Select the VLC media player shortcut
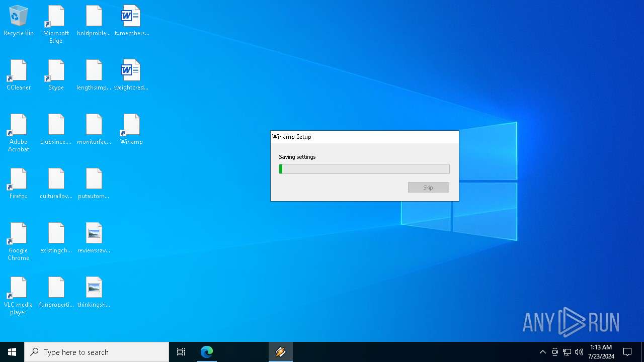This screenshot has height=362, width=644. pos(19,296)
